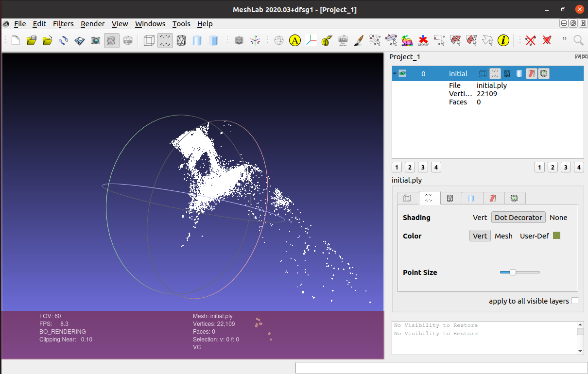
Task: Open the Filters menu
Action: pos(63,24)
